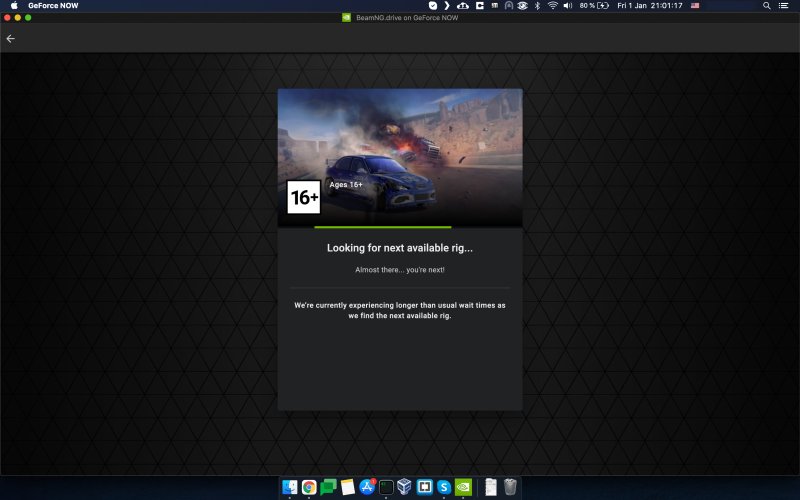
Task: Open the Notes app in dock
Action: point(347,487)
